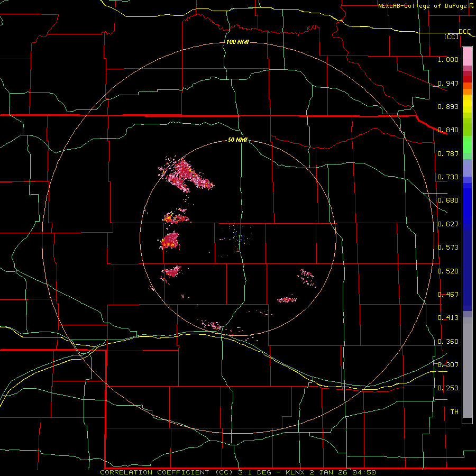
Task: Click the 100 NMI range ring label
Action: coord(237,42)
